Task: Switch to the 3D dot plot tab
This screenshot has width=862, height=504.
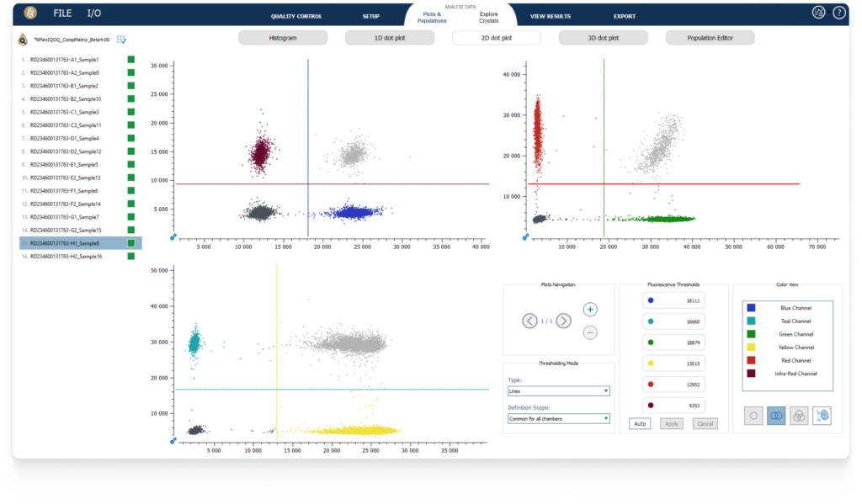Action: click(603, 37)
